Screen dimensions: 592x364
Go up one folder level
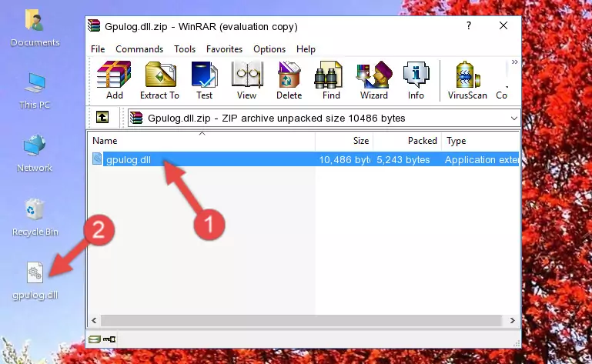102,118
